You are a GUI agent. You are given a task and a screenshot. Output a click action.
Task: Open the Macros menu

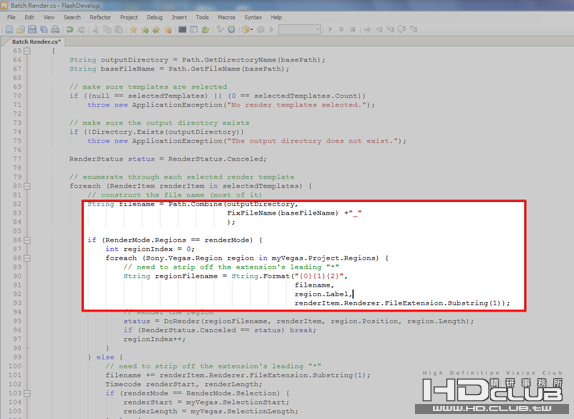click(x=227, y=17)
